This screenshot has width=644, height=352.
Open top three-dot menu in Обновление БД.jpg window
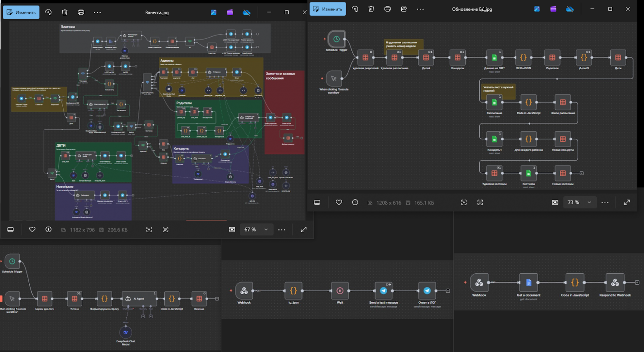pyautogui.click(x=420, y=9)
